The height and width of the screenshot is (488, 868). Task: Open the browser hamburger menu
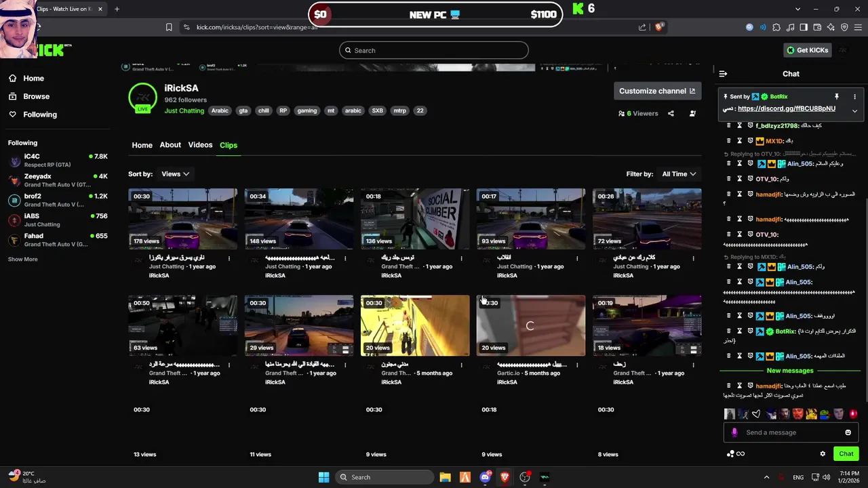[x=858, y=27]
